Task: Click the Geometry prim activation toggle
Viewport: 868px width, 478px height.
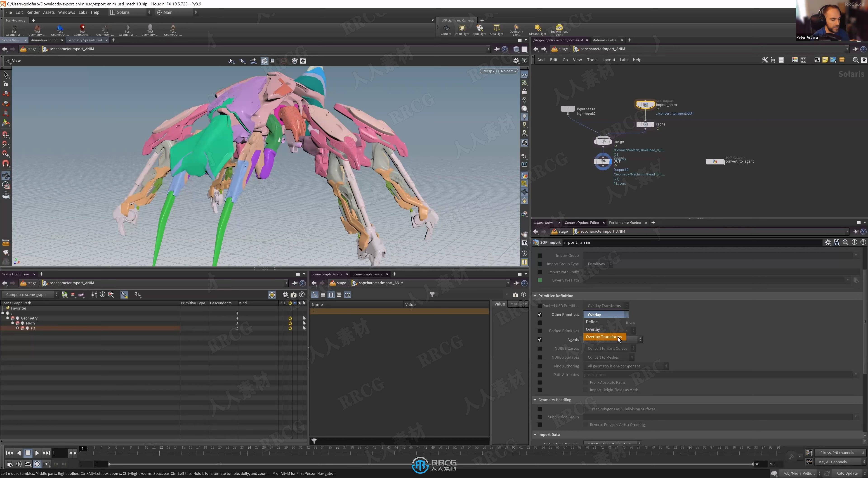Action: coord(290,319)
